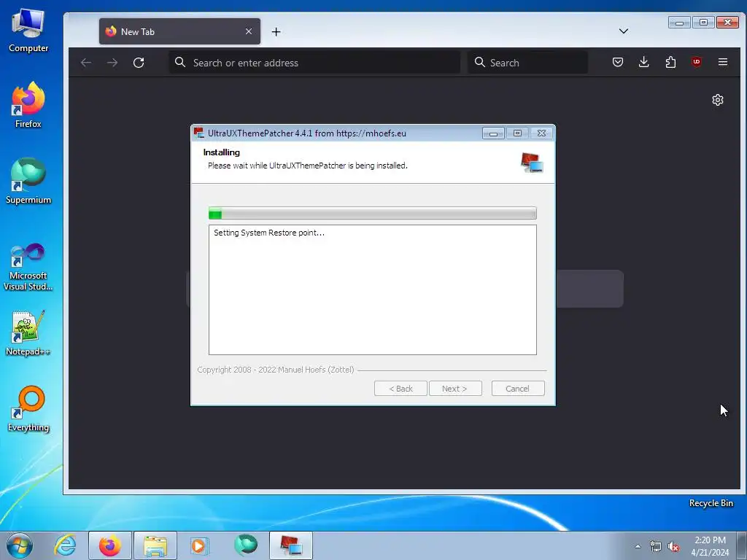Click the UltraUXThemePatcher title bar icon
The height and width of the screenshot is (560, 747).
click(x=198, y=133)
